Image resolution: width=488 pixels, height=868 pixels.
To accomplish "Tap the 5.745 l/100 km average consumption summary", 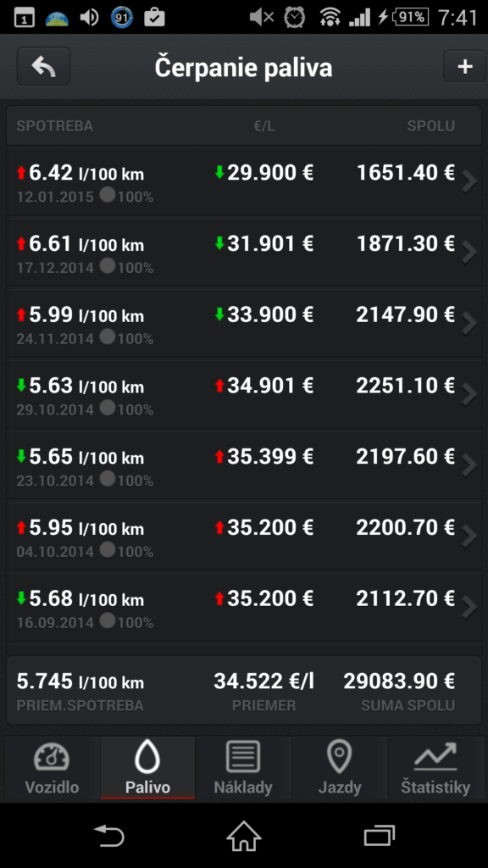I will tap(80, 682).
